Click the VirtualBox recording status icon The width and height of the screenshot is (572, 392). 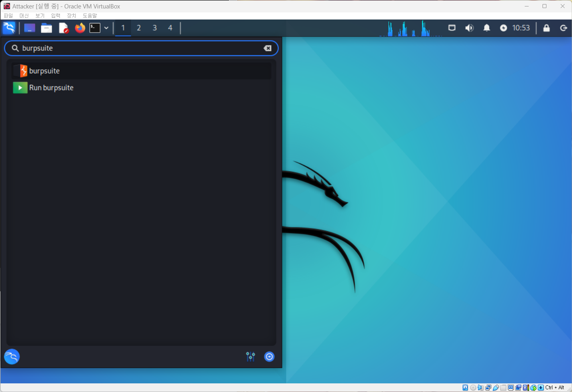pos(518,387)
